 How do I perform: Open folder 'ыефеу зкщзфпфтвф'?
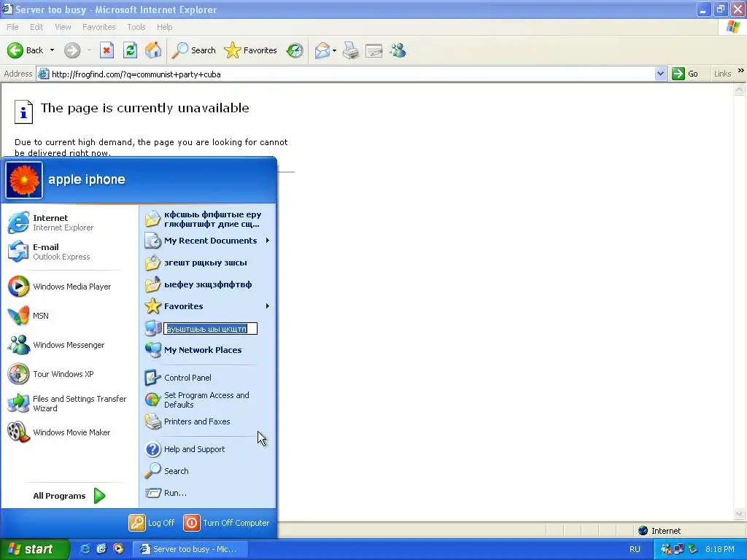[208, 284]
